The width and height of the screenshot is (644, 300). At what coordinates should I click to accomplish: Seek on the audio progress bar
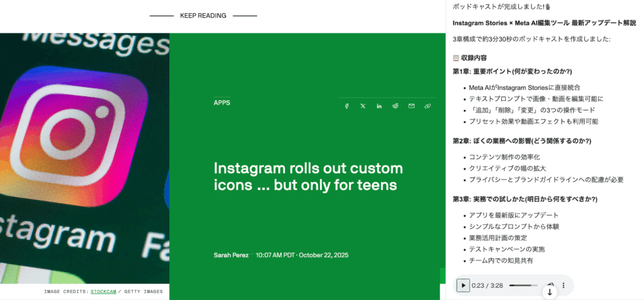(x=523, y=286)
